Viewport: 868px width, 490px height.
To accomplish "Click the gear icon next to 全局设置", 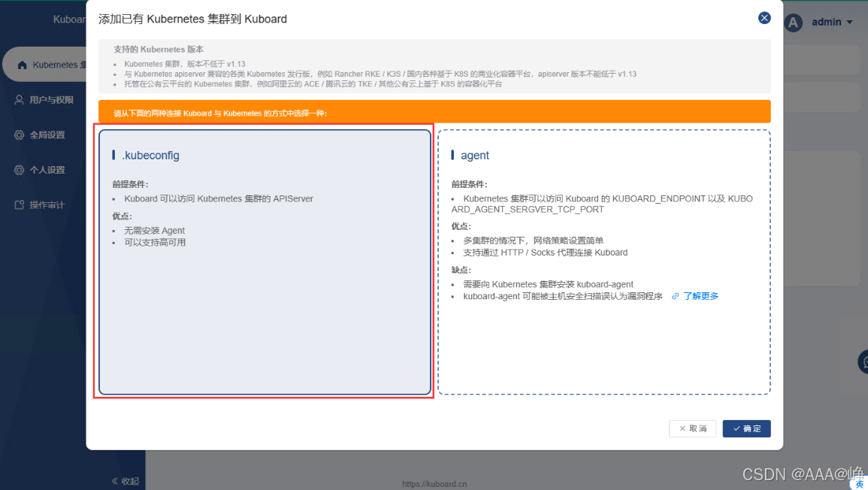I will [x=20, y=135].
